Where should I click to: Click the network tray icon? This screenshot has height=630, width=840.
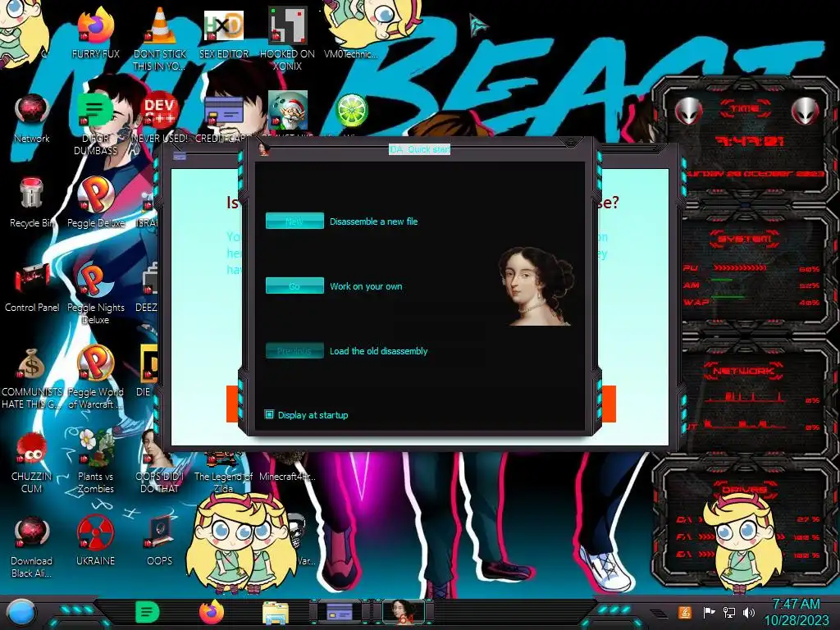[729, 612]
